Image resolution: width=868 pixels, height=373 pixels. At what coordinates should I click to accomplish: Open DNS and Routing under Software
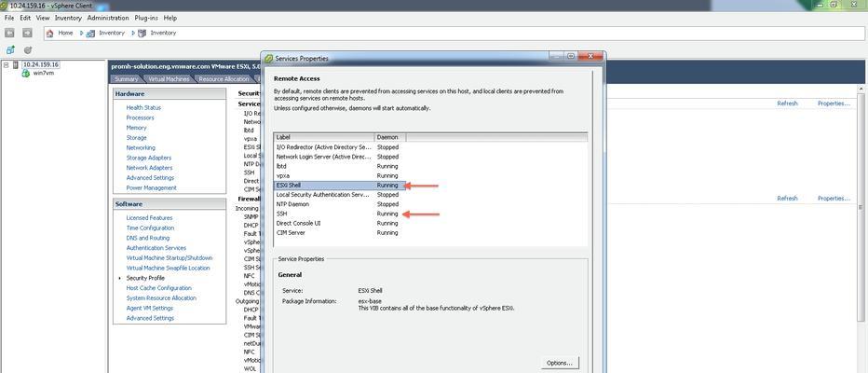(148, 238)
